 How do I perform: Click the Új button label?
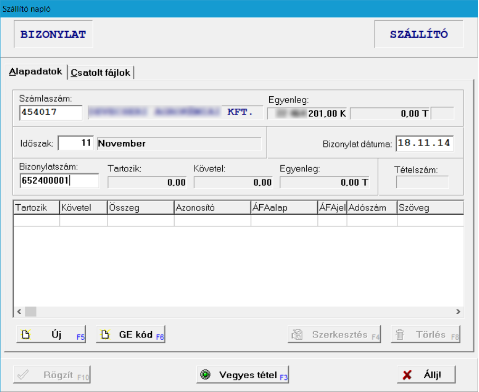pos(57,334)
